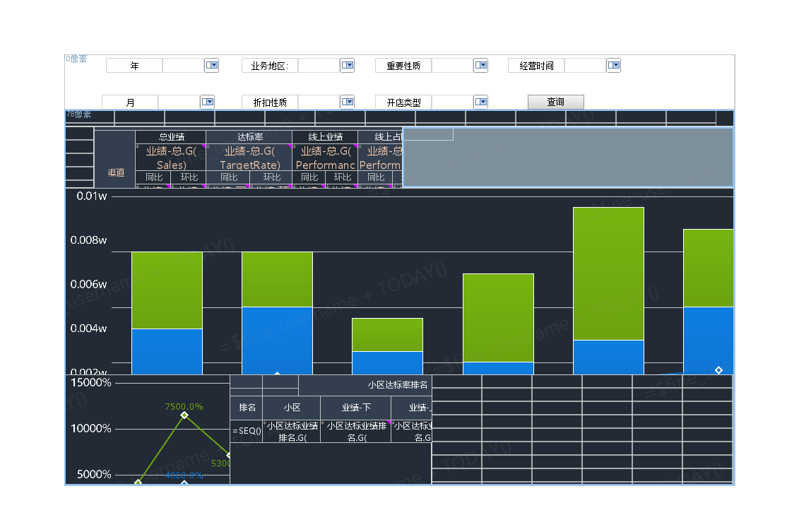Select the 业绩-总.G(Performanc cell
The width and height of the screenshot is (799, 532).
(325, 158)
